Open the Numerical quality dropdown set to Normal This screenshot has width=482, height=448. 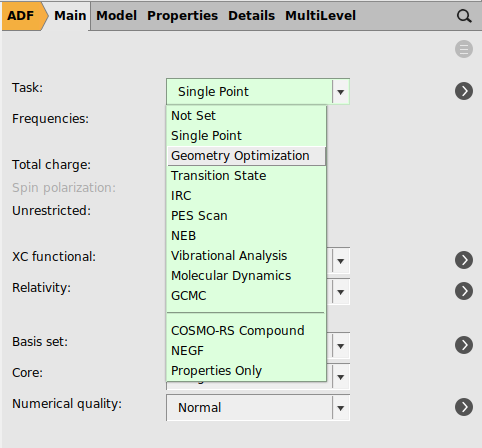258,407
